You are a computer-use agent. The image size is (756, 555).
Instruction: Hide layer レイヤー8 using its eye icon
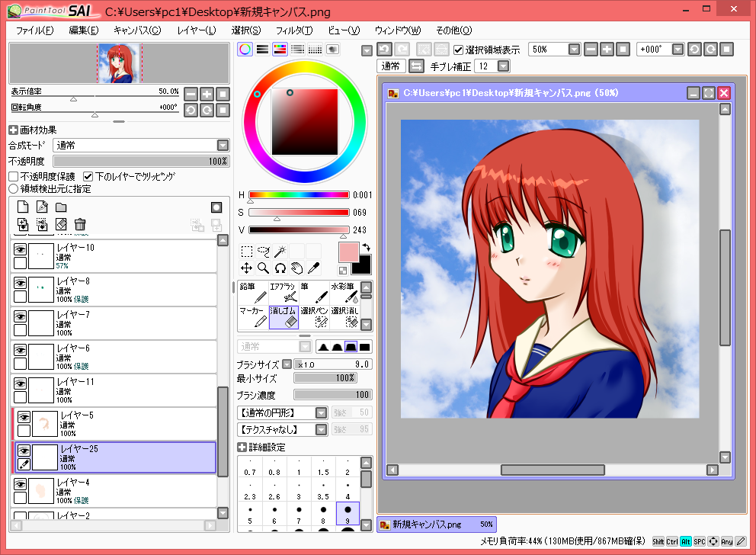coord(20,283)
